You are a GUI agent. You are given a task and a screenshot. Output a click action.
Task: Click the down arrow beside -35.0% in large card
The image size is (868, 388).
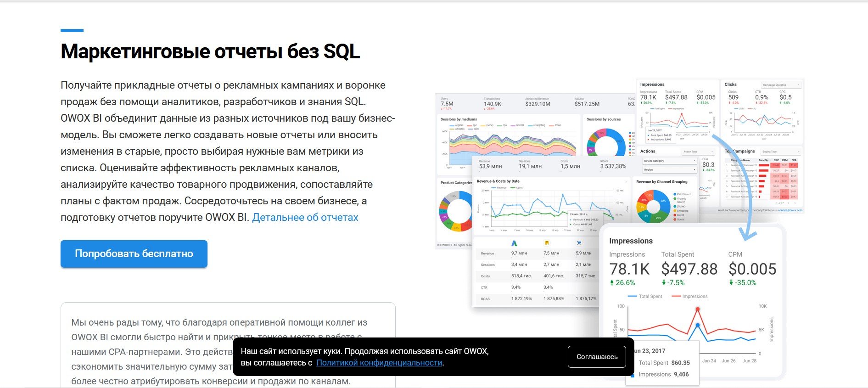click(x=731, y=283)
